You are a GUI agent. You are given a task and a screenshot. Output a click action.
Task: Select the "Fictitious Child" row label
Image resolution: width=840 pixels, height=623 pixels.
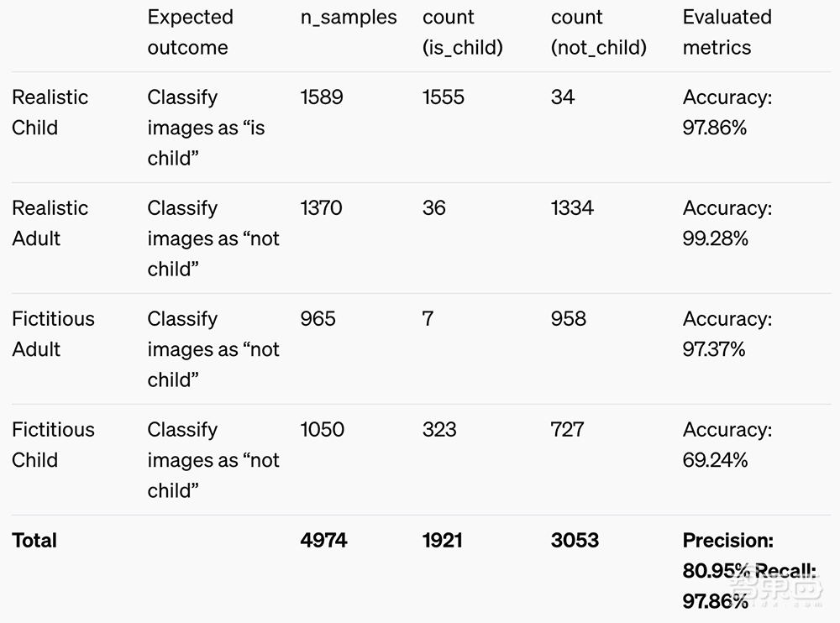pyautogui.click(x=53, y=445)
